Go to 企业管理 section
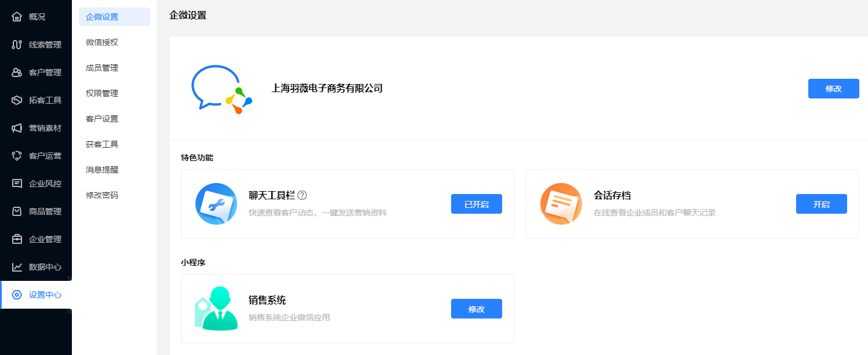This screenshot has width=868, height=355. coord(36,239)
